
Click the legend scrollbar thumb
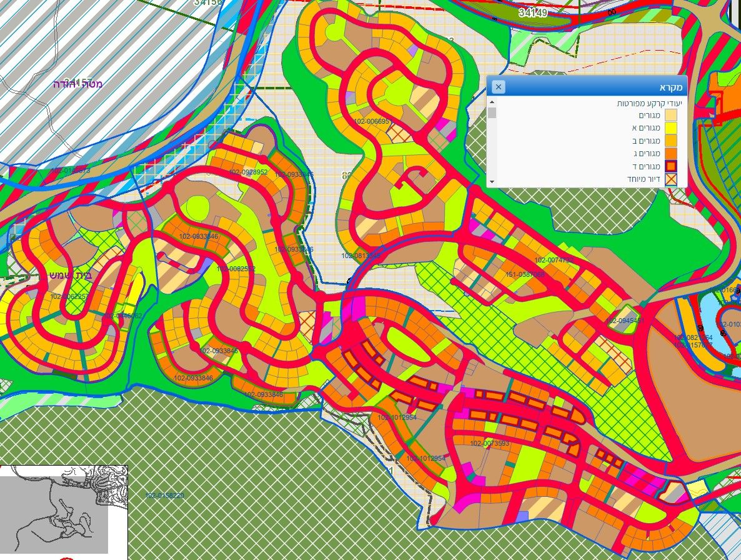point(492,113)
